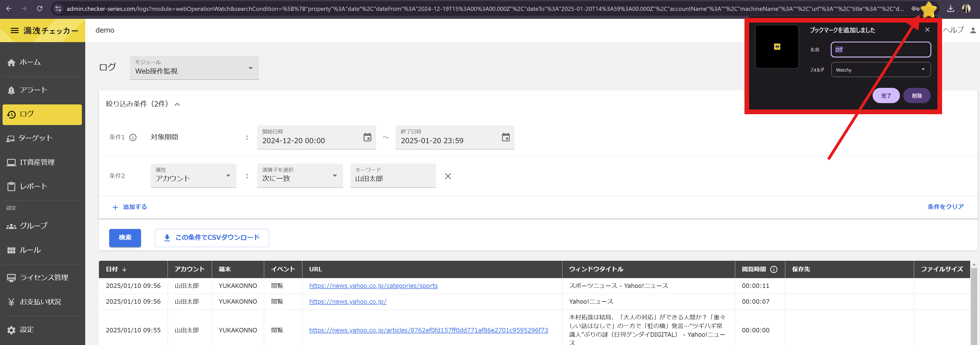The width and height of the screenshot is (980, 345).
Task: Open IT資産管理 in sidebar
Action: coord(42,162)
